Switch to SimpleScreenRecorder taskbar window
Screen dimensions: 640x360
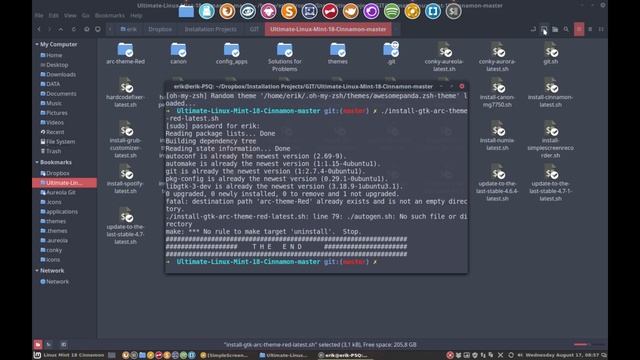[x=224, y=355]
